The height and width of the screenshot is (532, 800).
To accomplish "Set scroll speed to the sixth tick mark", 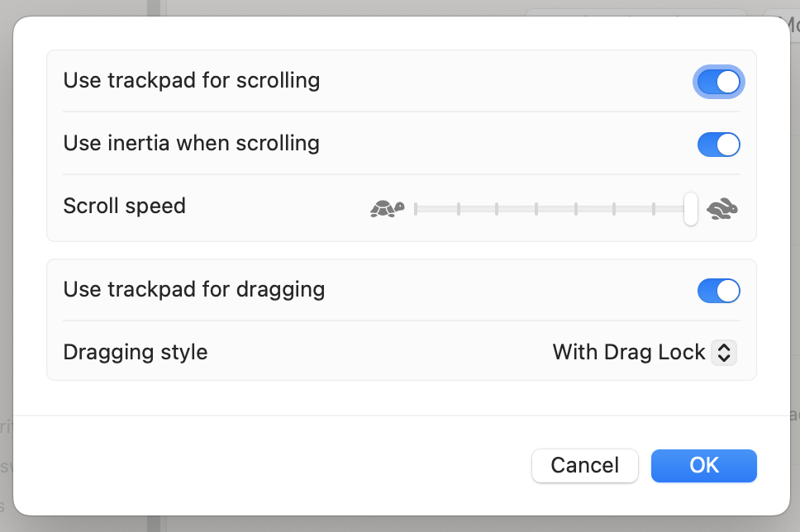I will tap(614, 209).
